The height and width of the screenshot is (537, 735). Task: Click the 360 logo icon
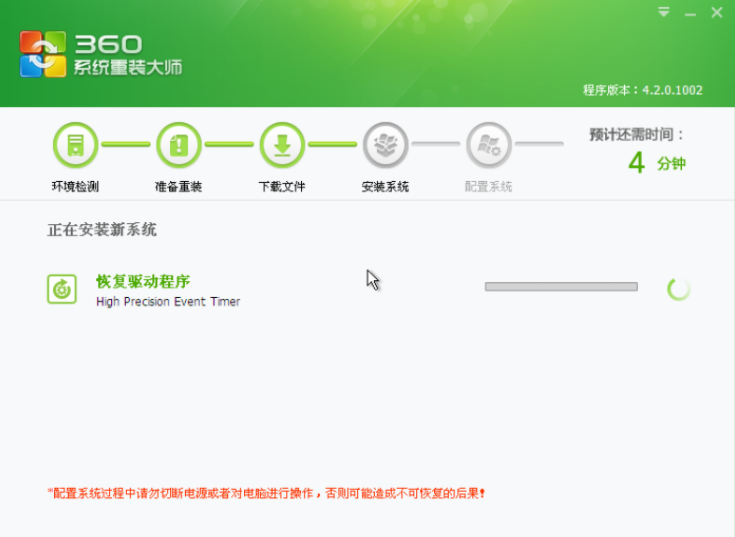[43, 54]
